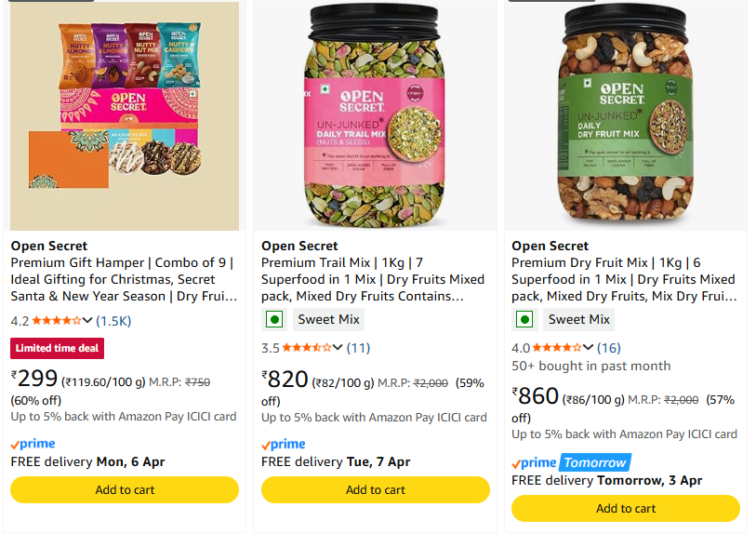Click the Dry Fruit Mix 4.0 star icons
The height and width of the screenshot is (547, 756).
click(x=557, y=348)
